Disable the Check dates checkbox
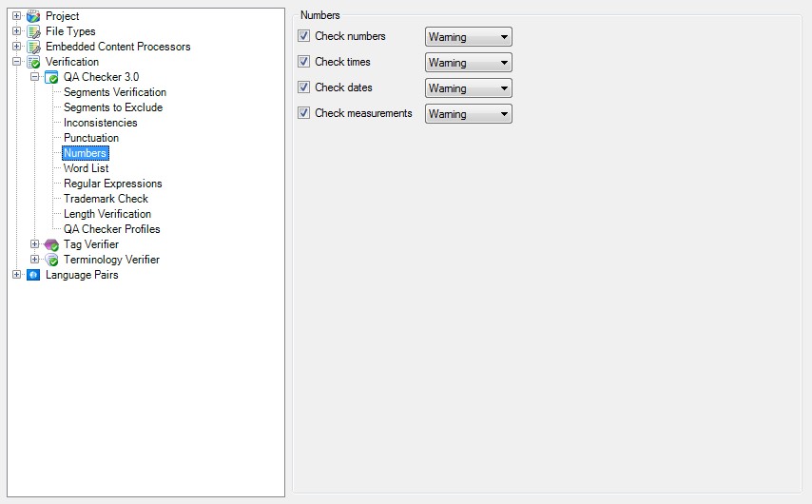Viewport: 812px width, 504px height. tap(304, 87)
